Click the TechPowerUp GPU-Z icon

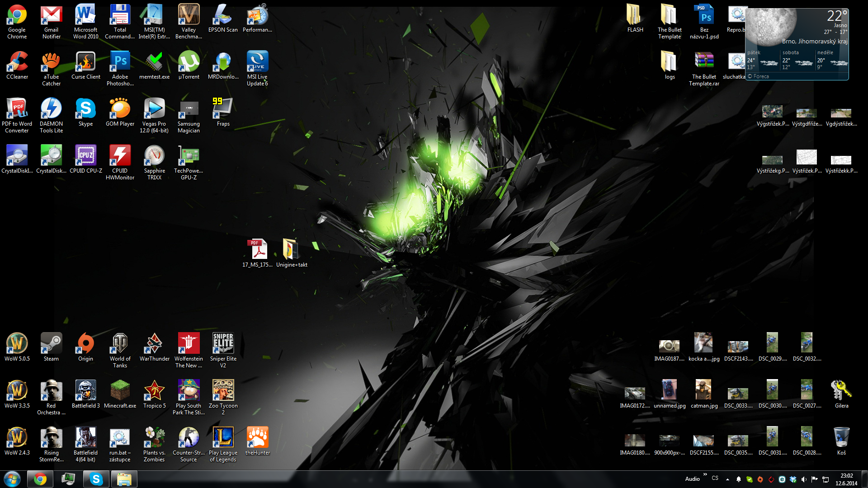[x=189, y=156]
